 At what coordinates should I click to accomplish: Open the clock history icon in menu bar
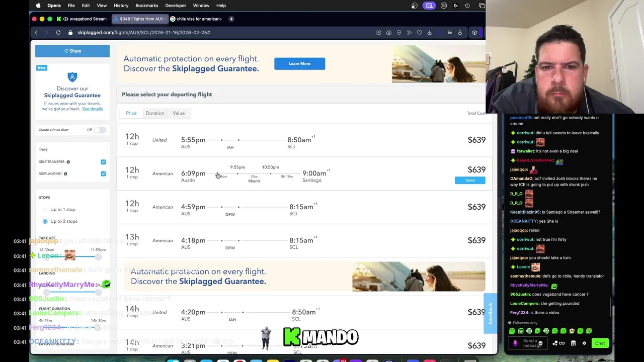tap(467, 6)
